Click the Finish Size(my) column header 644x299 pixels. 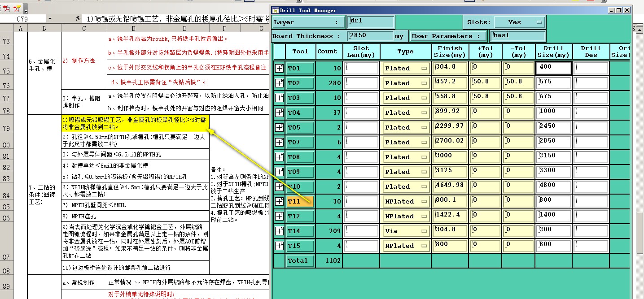pyautogui.click(x=450, y=51)
